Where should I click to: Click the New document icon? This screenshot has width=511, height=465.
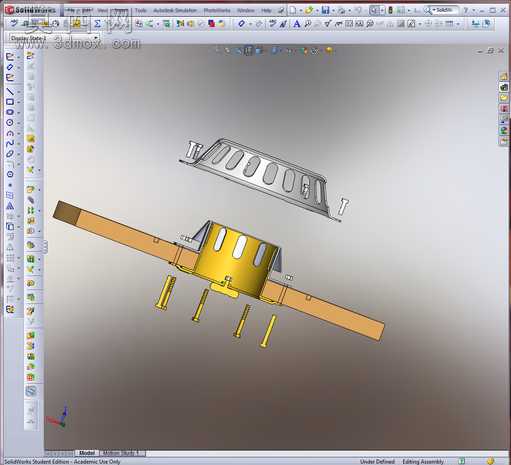(x=292, y=10)
